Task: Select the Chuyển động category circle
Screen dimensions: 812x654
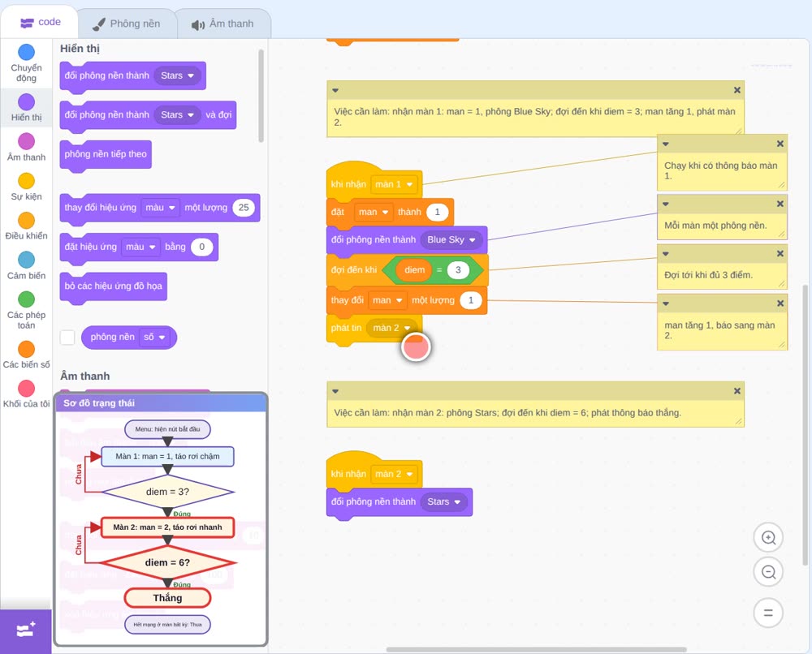Action: pos(27,52)
